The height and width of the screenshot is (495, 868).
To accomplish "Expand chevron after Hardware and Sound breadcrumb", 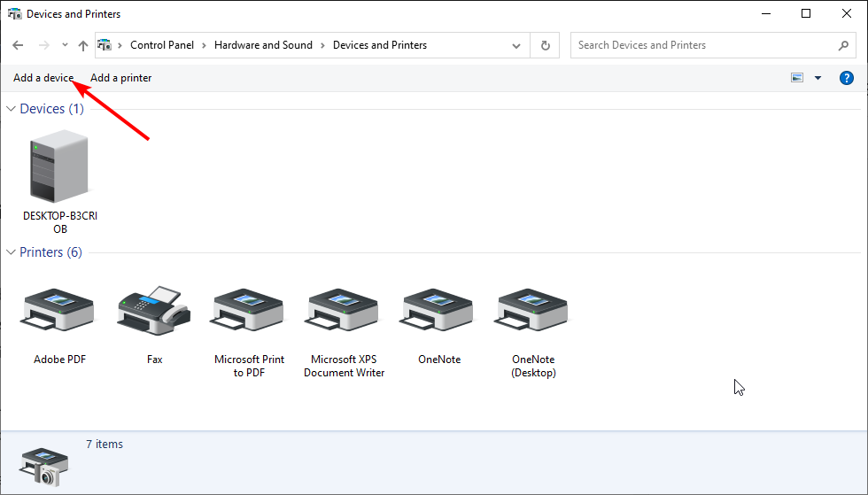I will pyautogui.click(x=322, y=45).
